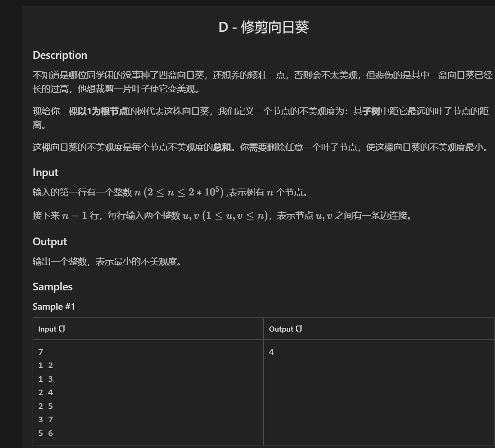The width and height of the screenshot is (495, 448).
Task: Click the Input column header label in table
Action: 47,329
